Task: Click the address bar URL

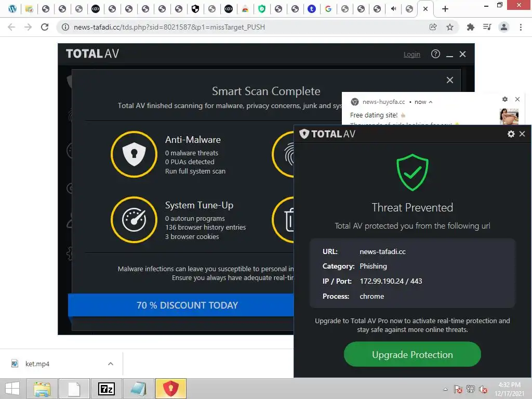Action: (169, 27)
